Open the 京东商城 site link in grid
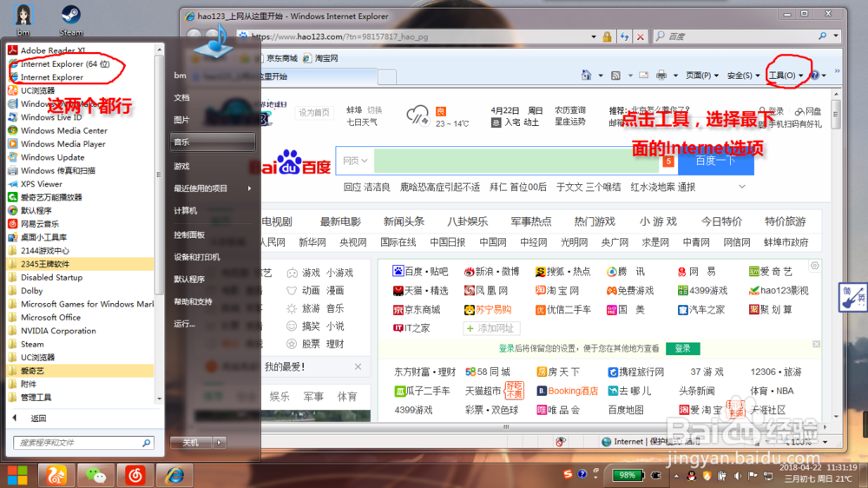868x488 pixels. (x=417, y=310)
